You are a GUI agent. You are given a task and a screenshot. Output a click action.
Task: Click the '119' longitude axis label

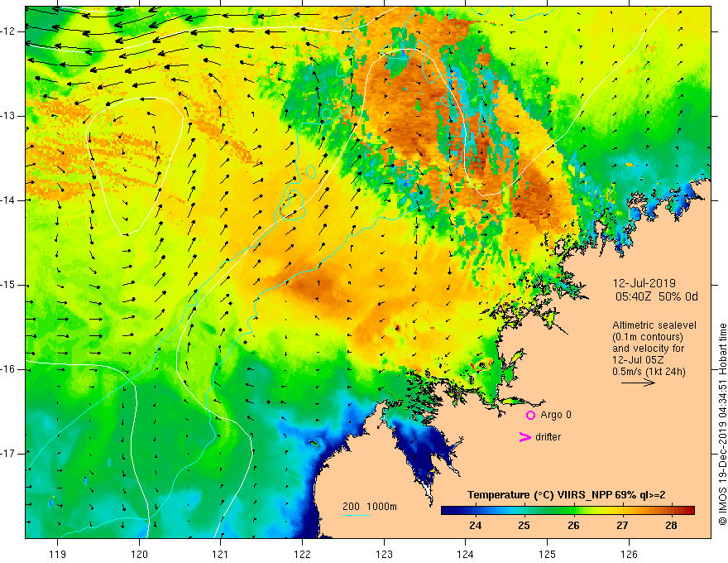point(58,555)
